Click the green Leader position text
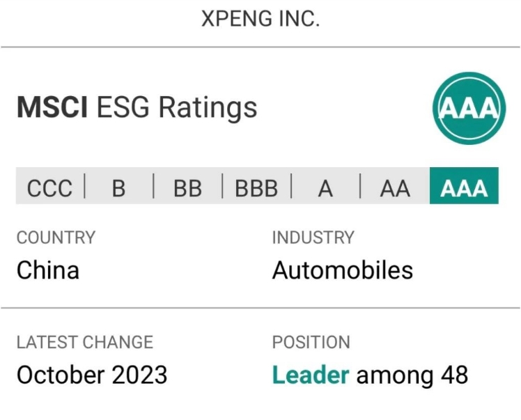This screenshot has width=521, height=420. [x=311, y=375]
